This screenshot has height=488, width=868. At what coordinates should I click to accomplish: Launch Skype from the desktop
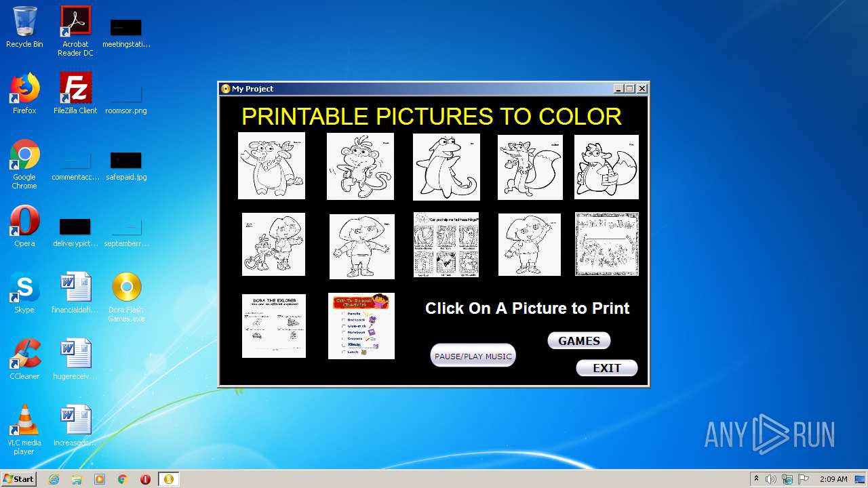tap(24, 293)
